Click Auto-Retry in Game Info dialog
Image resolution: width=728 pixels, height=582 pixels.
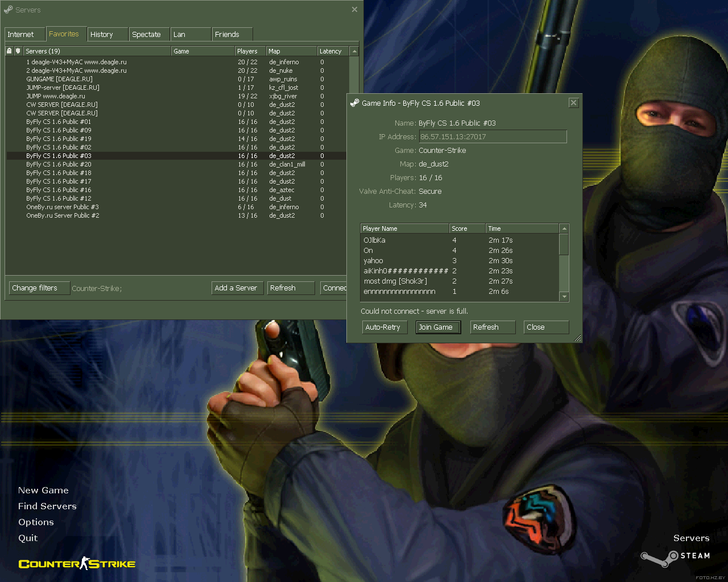(x=385, y=327)
